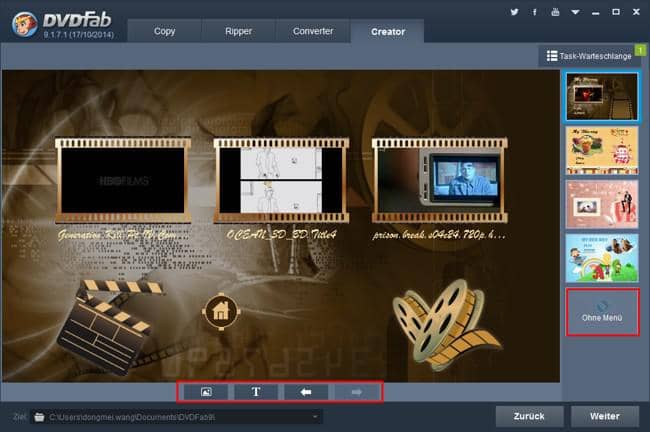
Task: Go to next menu page arrow
Action: (356, 392)
